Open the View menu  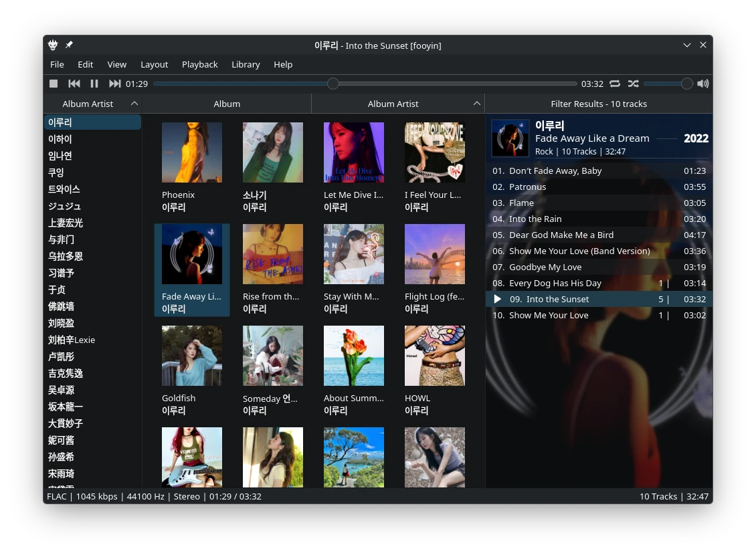(116, 65)
